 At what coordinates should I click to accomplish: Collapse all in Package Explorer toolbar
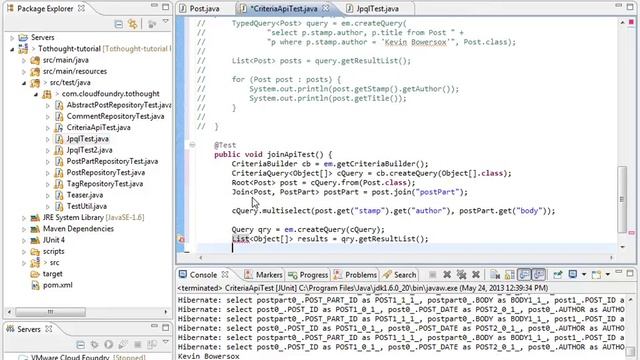point(119,24)
